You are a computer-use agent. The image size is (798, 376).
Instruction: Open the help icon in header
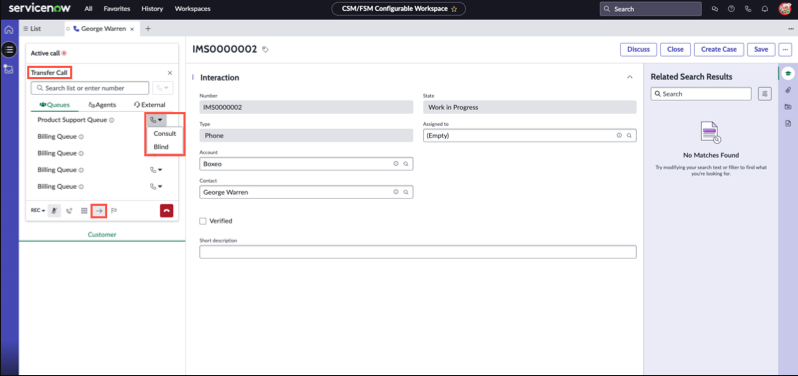tap(731, 9)
